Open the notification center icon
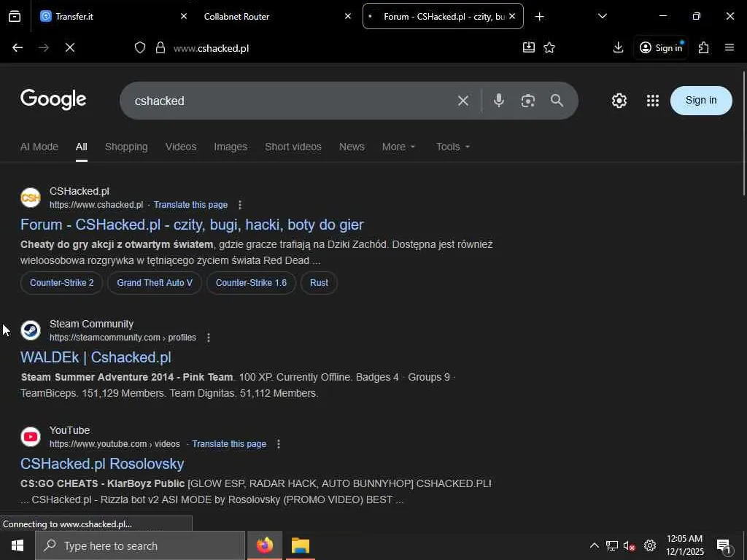This screenshot has width=747, height=560. pyautogui.click(x=724, y=546)
